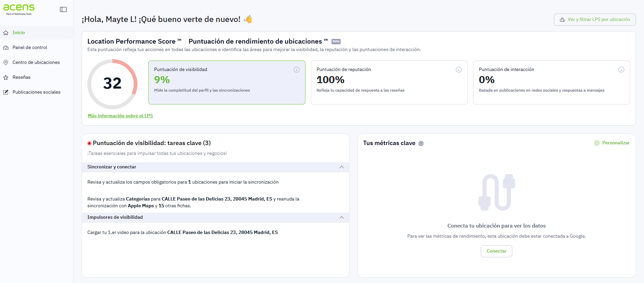Image resolution: width=644 pixels, height=283 pixels.
Task: Click the 9% visibility value
Action: pyautogui.click(x=162, y=80)
